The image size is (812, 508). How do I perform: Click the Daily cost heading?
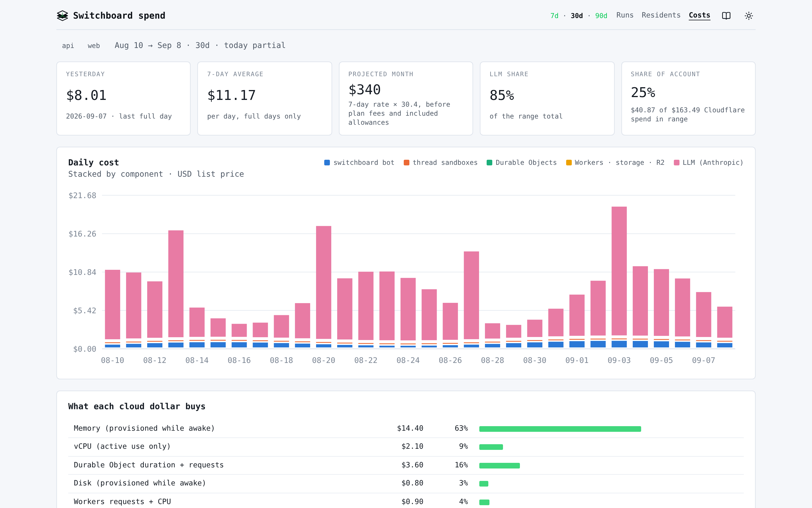[94, 163]
